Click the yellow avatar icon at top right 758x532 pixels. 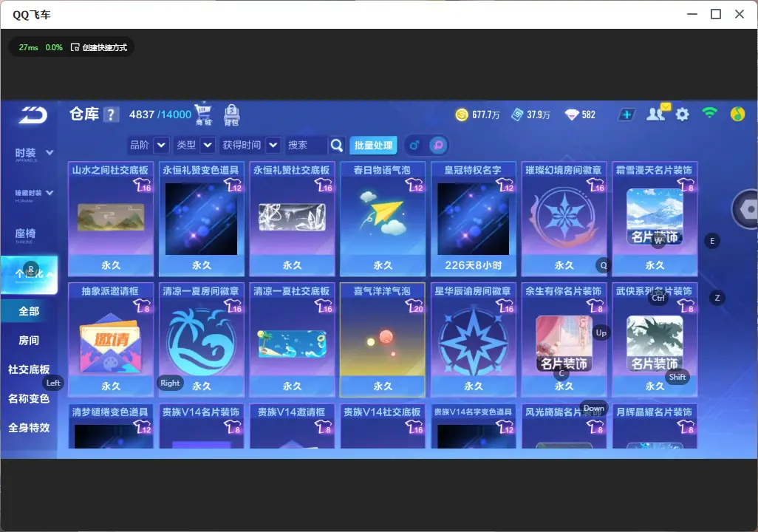737,114
